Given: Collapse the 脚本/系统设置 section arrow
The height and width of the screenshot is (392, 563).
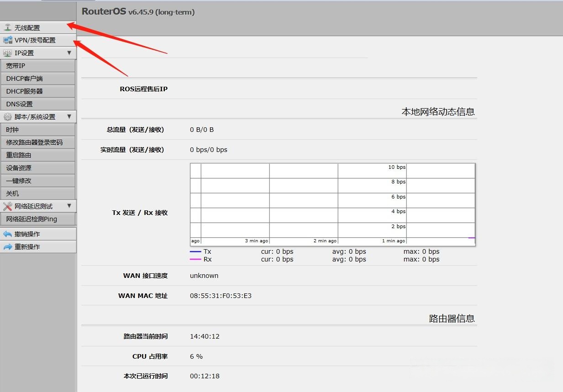Looking at the screenshot, I should 69,117.
